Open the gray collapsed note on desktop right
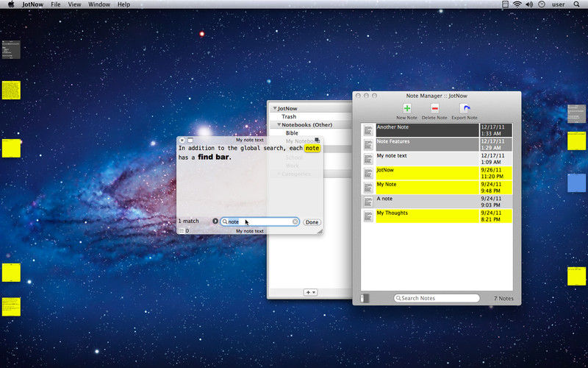 (x=576, y=114)
